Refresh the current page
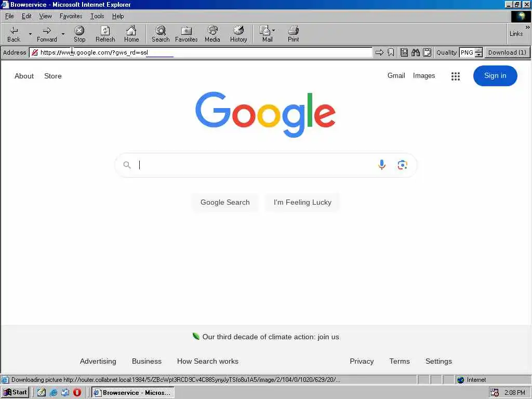532x399 pixels. point(105,34)
